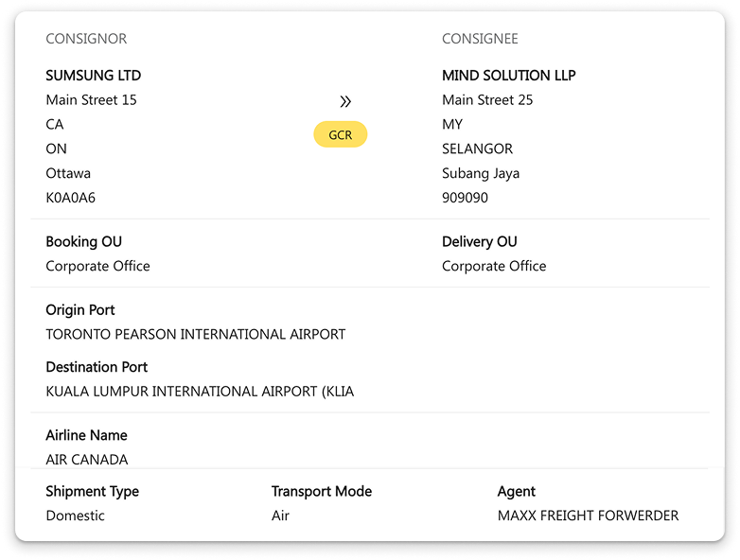The image size is (740, 560).
Task: Click the Air transport mode value
Action: pyautogui.click(x=280, y=516)
